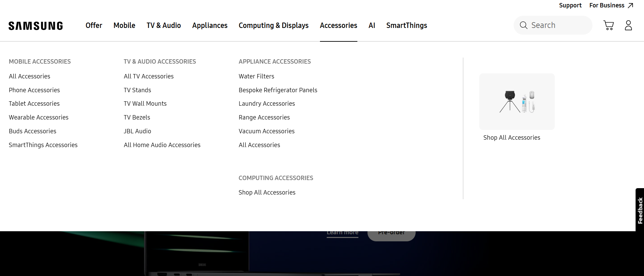The image size is (644, 276).
Task: Open the Appliances menu
Action: [x=210, y=26]
